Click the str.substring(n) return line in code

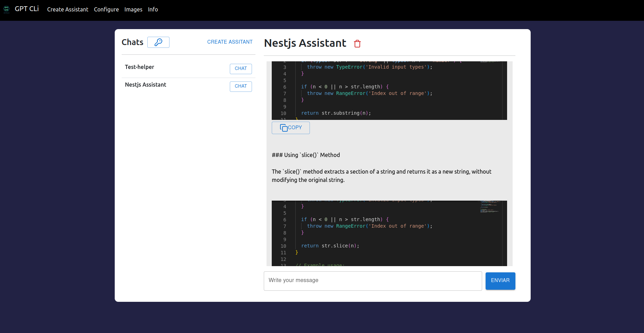point(336,113)
